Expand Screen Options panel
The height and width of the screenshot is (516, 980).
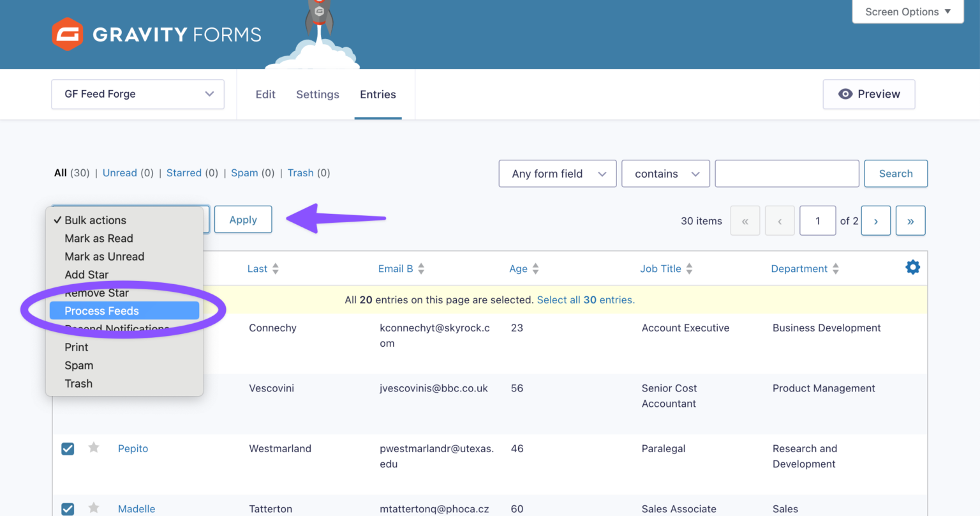tap(907, 11)
